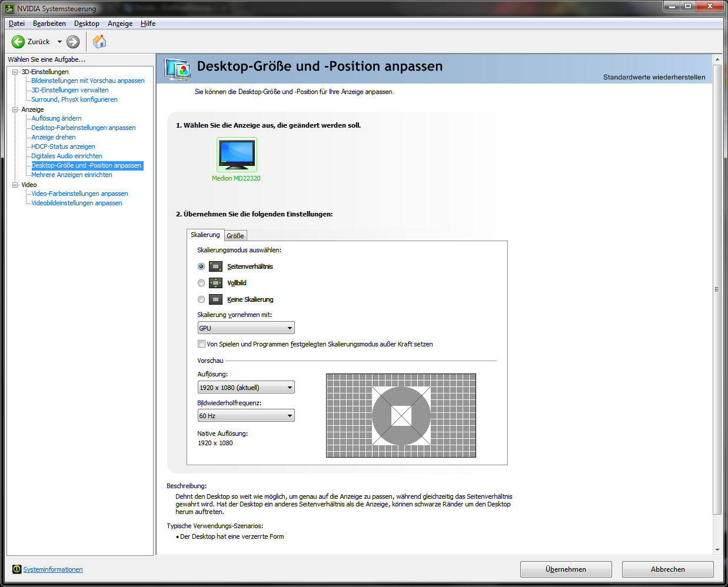
Task: Switch to the Skalierung tab
Action: 205,235
